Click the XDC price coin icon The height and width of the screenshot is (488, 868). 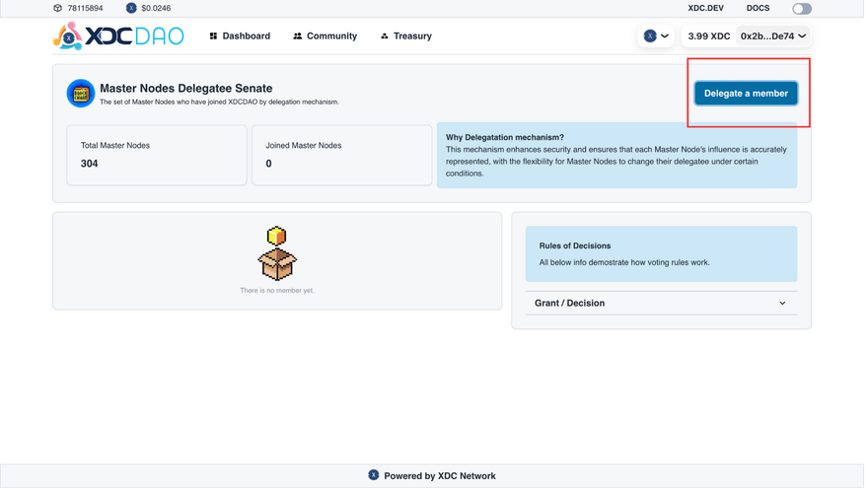coord(131,8)
